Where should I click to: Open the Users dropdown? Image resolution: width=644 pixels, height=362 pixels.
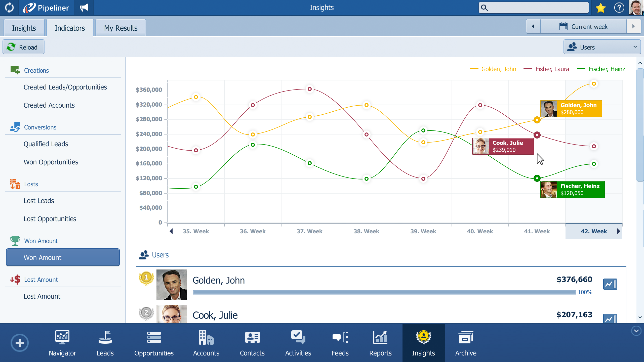(602, 47)
